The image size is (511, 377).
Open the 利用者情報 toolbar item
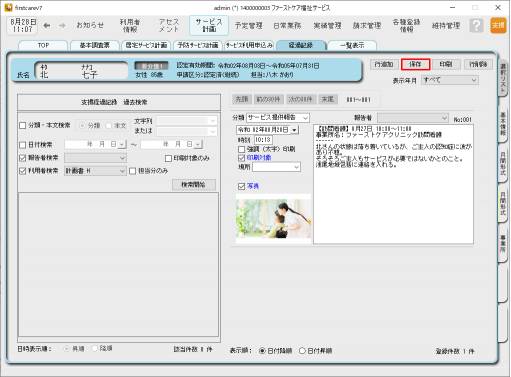click(130, 26)
